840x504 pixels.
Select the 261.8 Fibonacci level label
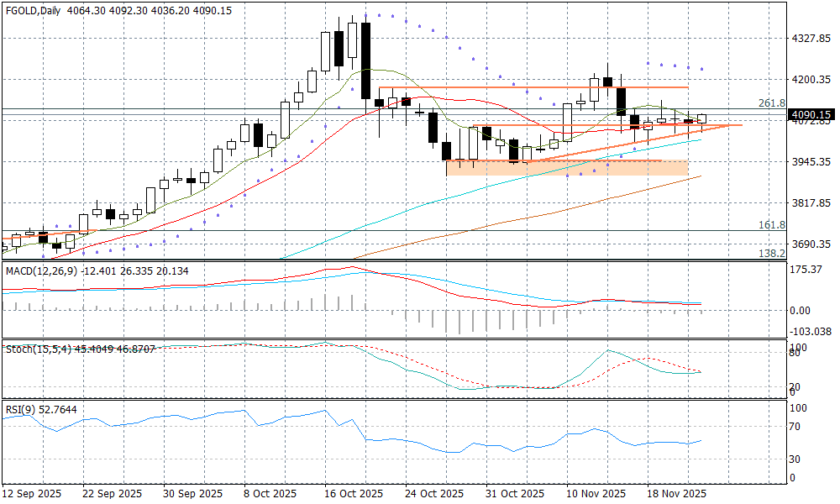coord(771,102)
